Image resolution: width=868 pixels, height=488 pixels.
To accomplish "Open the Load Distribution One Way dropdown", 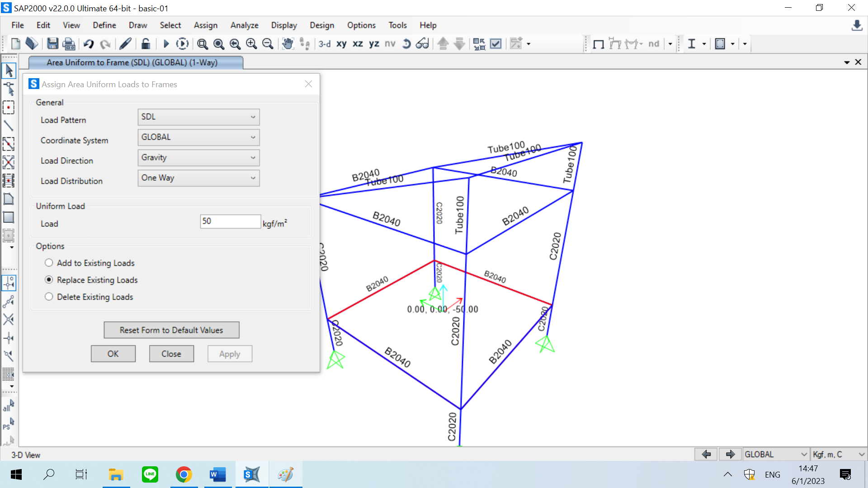I will pyautogui.click(x=198, y=178).
